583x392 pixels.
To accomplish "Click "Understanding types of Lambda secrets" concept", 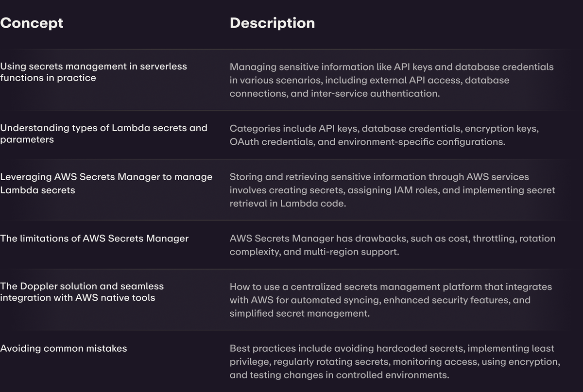I will (103, 134).
